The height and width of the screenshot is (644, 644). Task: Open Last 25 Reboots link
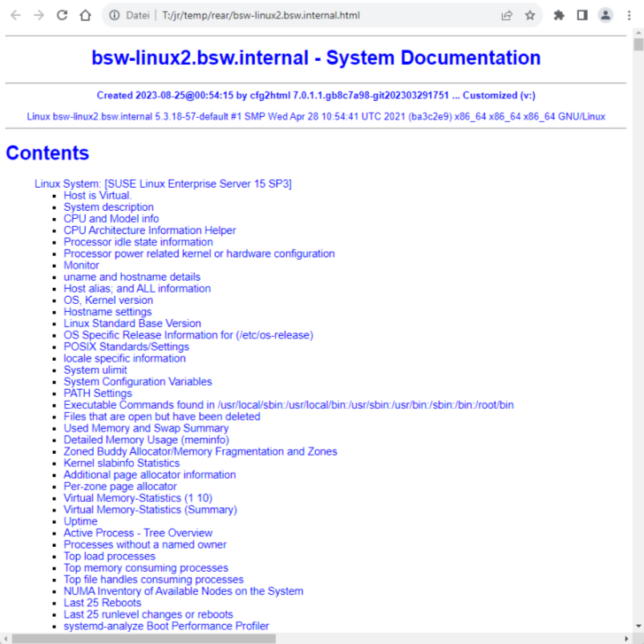103,602
